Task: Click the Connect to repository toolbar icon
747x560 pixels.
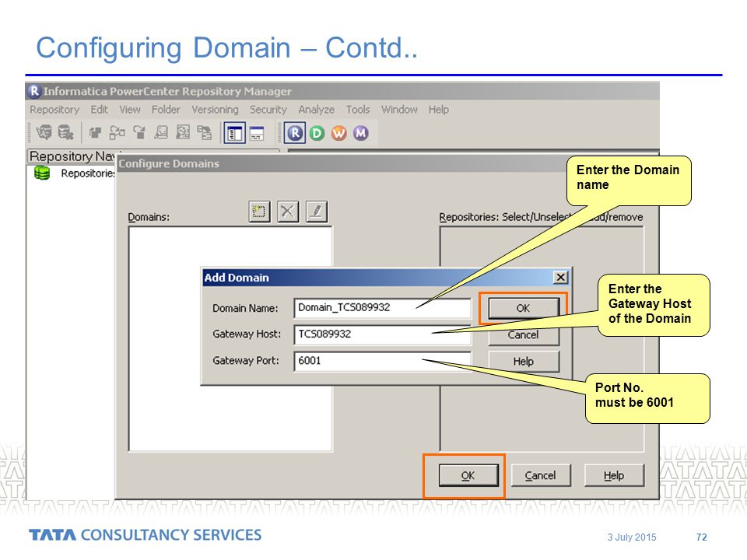Action: 44,132
